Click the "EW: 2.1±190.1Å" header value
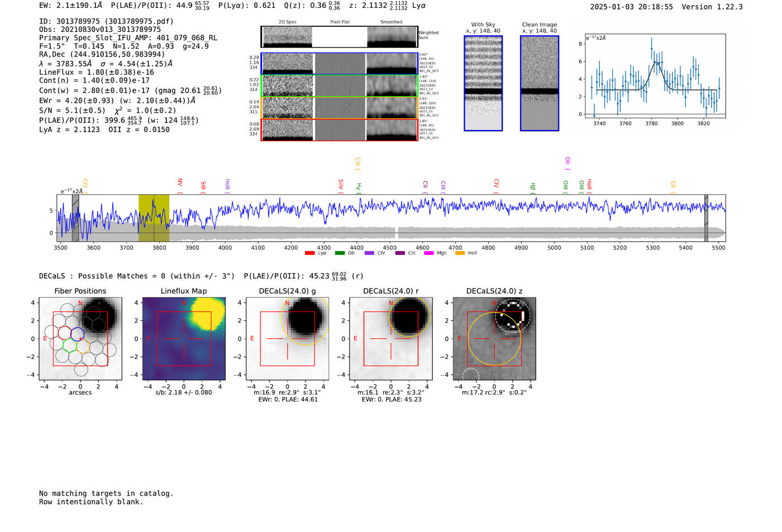This screenshot has height=532, width=782. pos(71,6)
